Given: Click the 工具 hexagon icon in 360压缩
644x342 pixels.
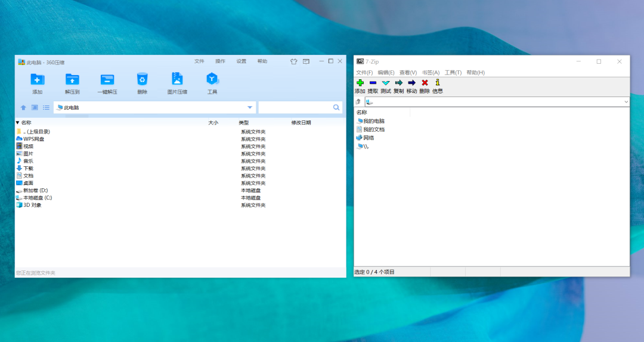Looking at the screenshot, I should [212, 79].
